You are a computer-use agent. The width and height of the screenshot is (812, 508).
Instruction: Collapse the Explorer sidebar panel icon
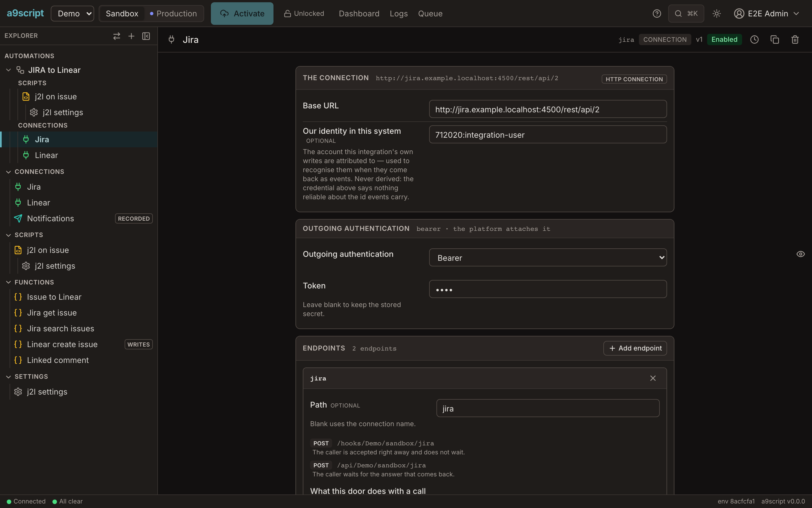[x=146, y=36]
